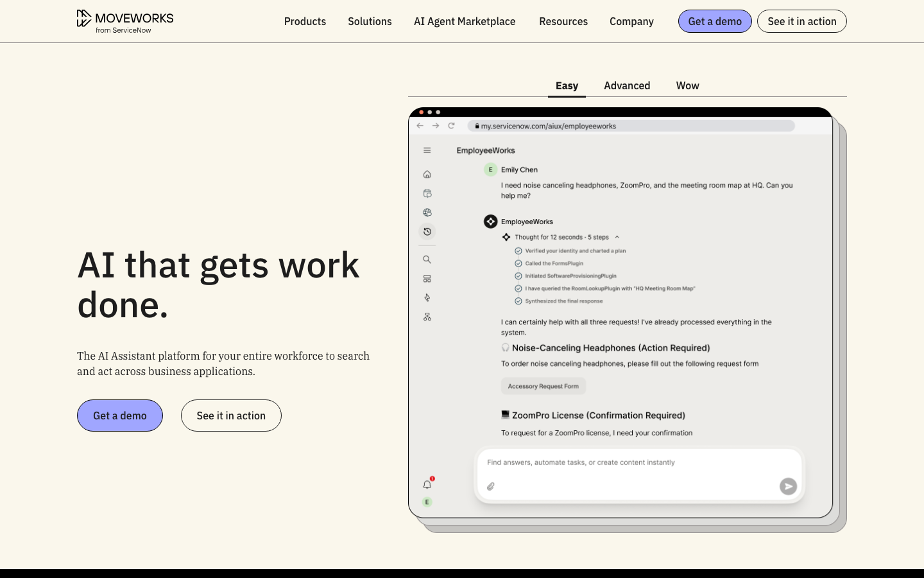
Task: Select the Easy tab
Action: pyautogui.click(x=567, y=85)
